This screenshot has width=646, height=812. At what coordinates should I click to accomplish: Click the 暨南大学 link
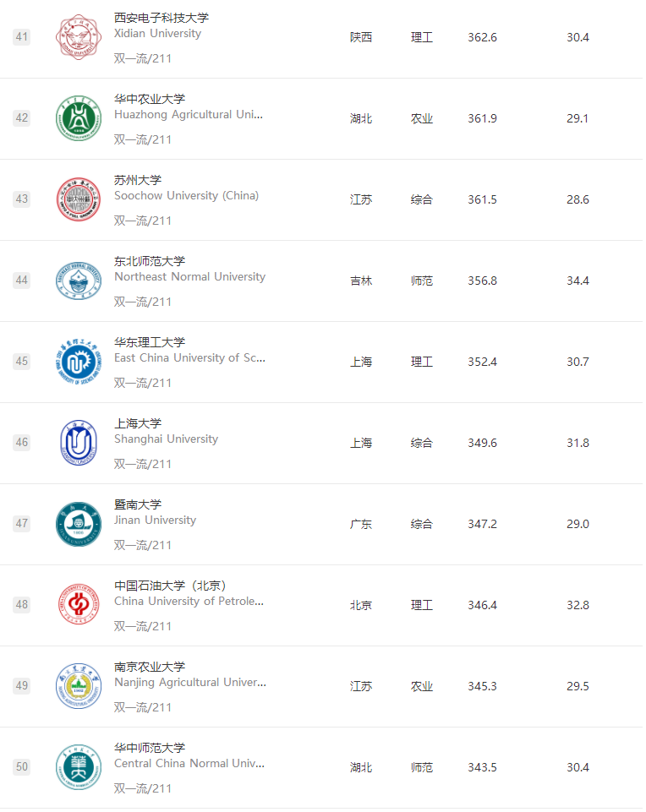pyautogui.click(x=138, y=504)
